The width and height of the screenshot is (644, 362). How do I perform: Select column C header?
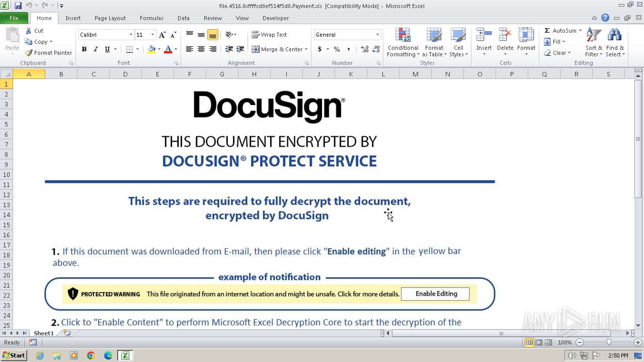point(93,74)
